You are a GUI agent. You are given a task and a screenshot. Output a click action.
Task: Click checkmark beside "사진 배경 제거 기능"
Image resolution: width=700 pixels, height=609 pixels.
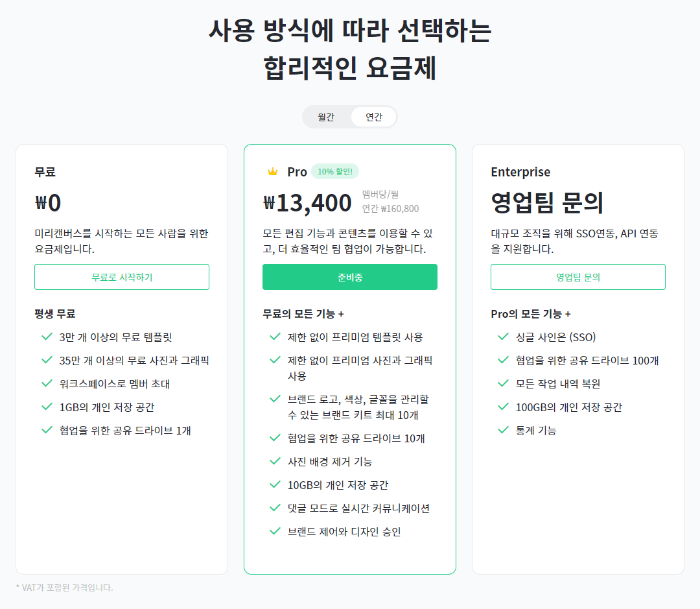pos(275,461)
